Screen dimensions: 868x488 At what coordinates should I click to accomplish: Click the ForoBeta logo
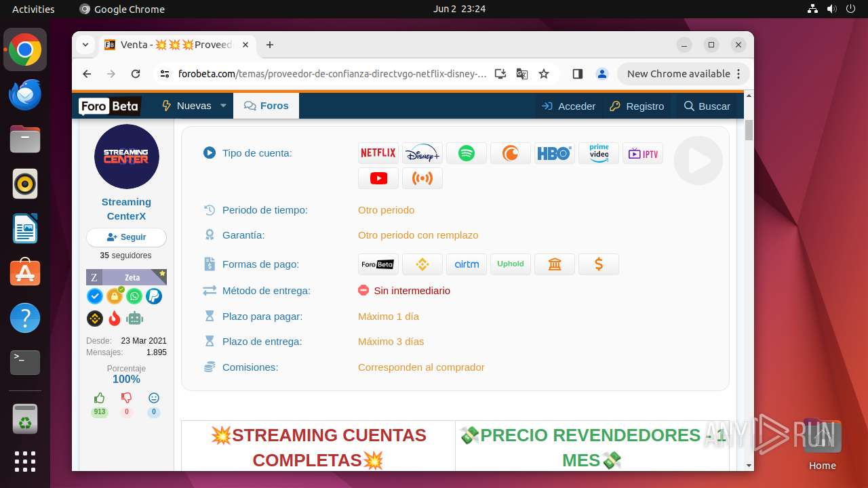click(x=109, y=106)
